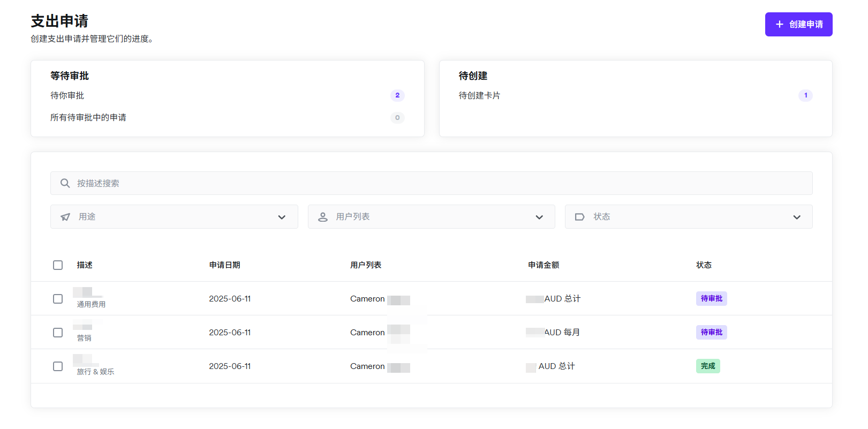Select the 营销 request row checkbox
The height and width of the screenshot is (429, 868).
(58, 333)
